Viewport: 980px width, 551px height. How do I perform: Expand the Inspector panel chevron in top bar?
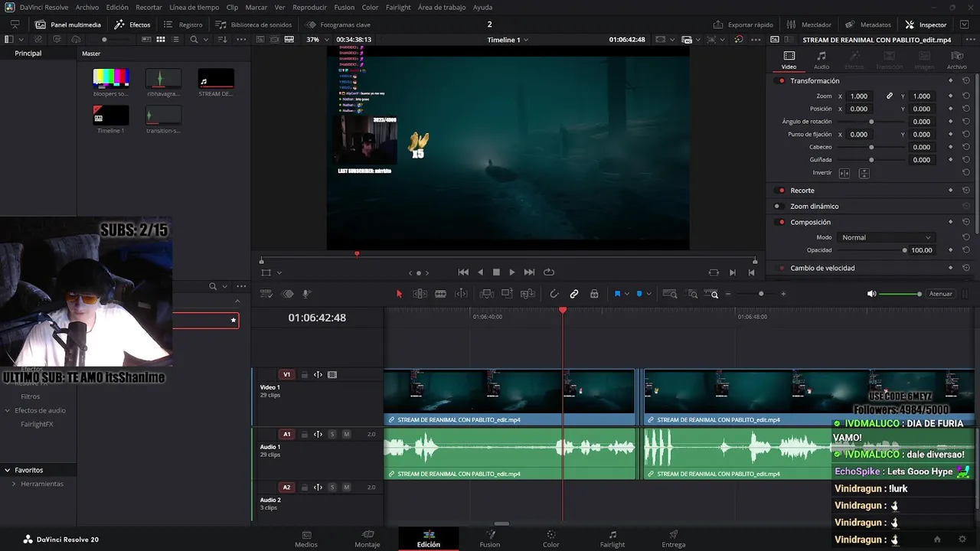click(964, 24)
